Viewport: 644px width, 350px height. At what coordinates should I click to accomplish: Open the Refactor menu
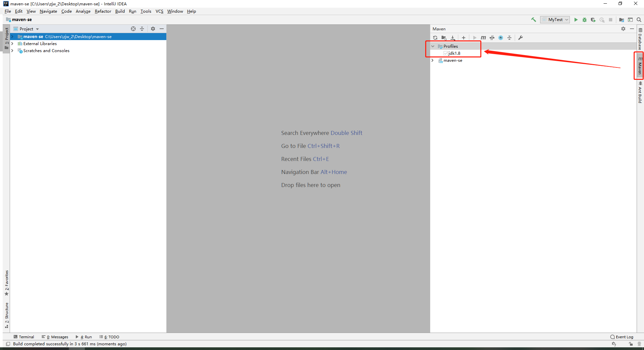pos(103,11)
